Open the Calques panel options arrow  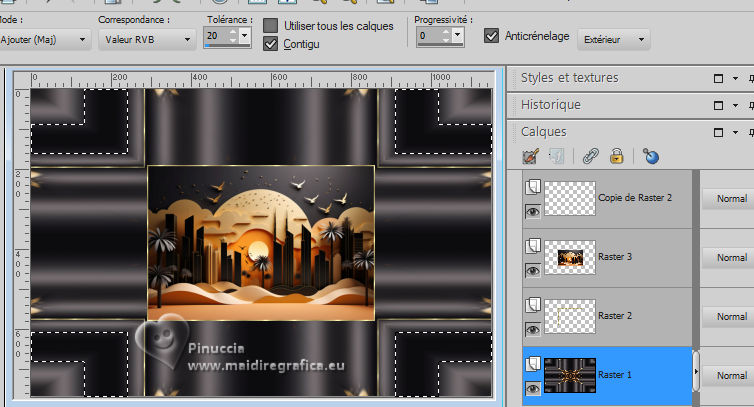[735, 132]
